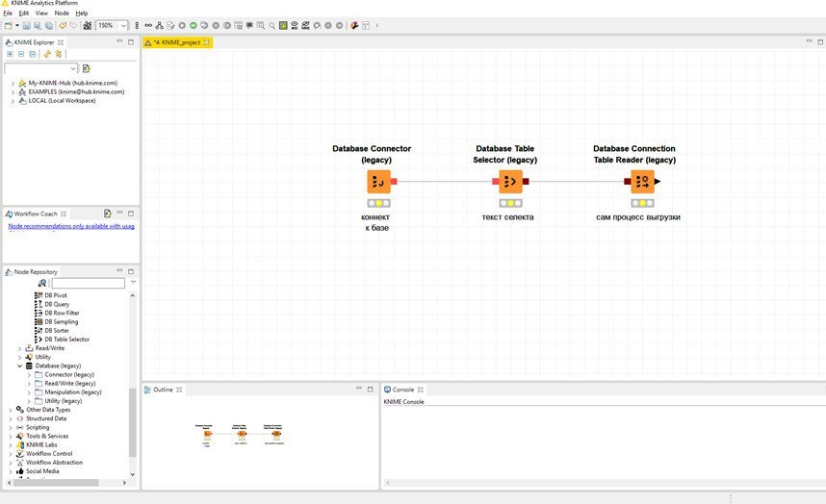Screen dimensions: 826x504
Task: Open the View menu
Action: 41,13
